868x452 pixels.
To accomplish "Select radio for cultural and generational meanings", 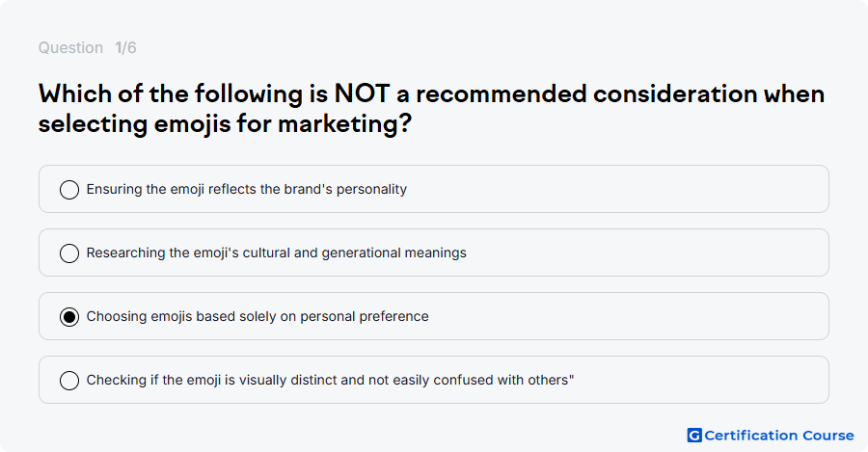I will [x=69, y=253].
